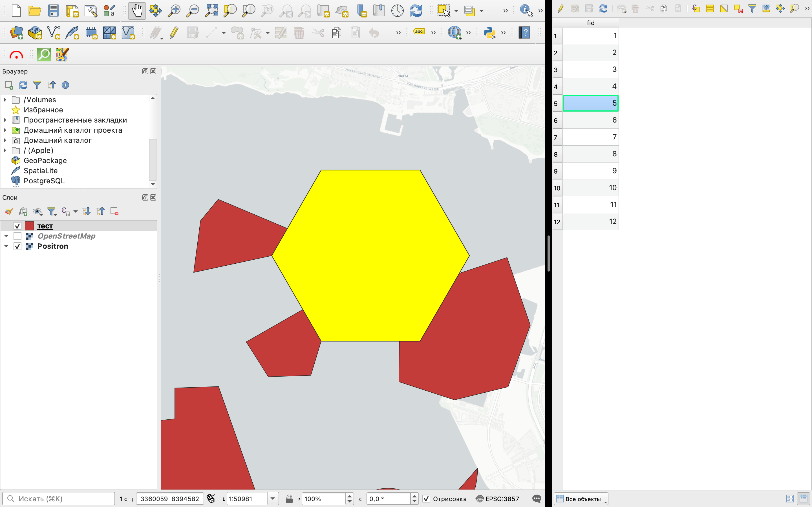Screen dimensions: 812x507
Task: Open the Python console icon
Action: tap(489, 32)
